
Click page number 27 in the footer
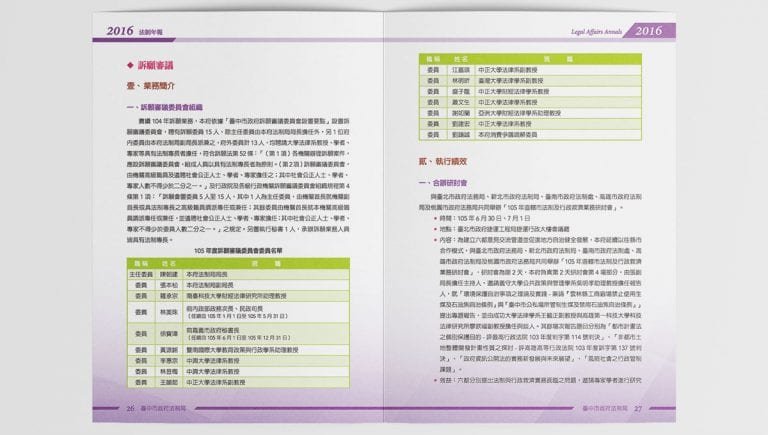pyautogui.click(x=637, y=408)
